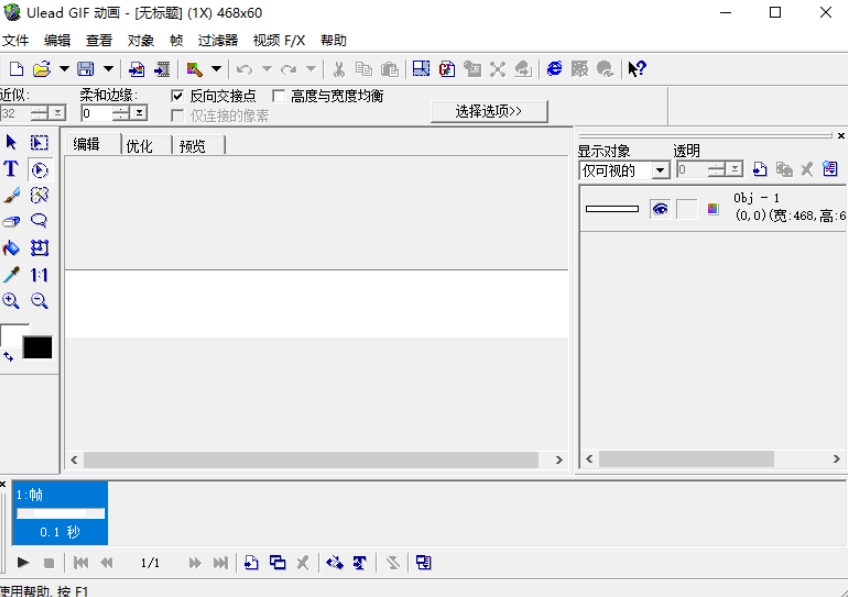Expand the arrow next to the Open folder icon
The image size is (848, 597).
64,69
